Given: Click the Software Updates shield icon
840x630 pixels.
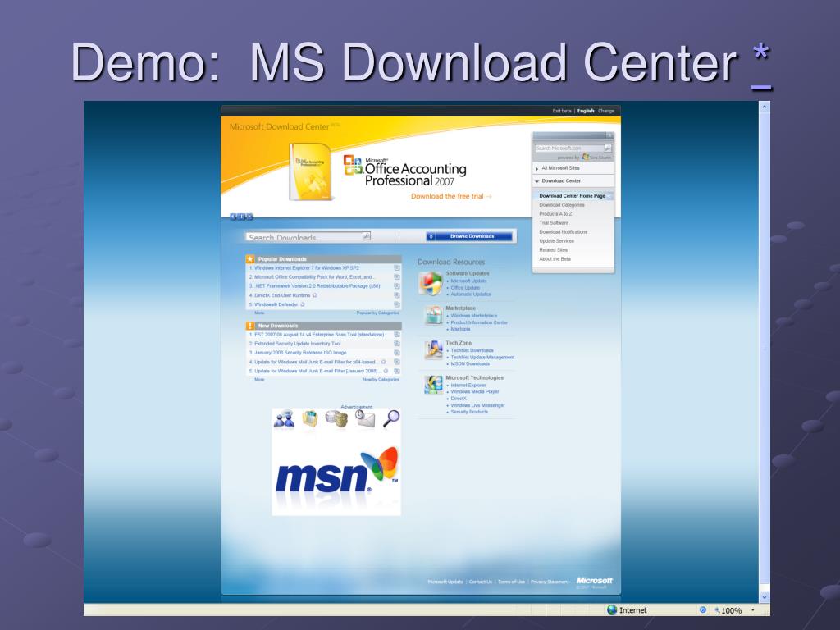Looking at the screenshot, I should [x=430, y=283].
